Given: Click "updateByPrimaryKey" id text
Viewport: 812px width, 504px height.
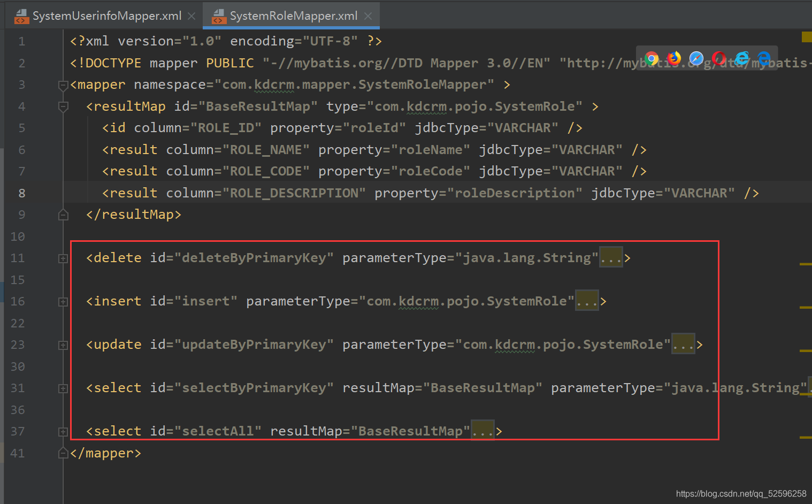Looking at the screenshot, I should 254,345.
